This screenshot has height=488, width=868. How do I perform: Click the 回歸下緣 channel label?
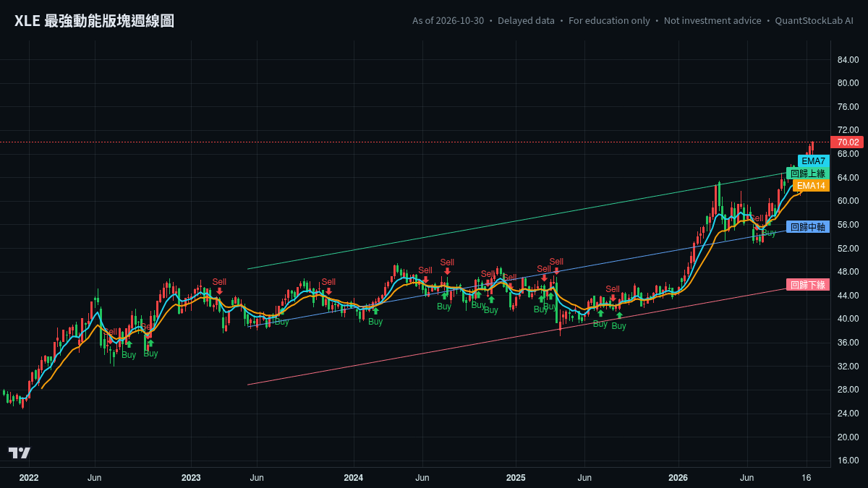coord(808,285)
